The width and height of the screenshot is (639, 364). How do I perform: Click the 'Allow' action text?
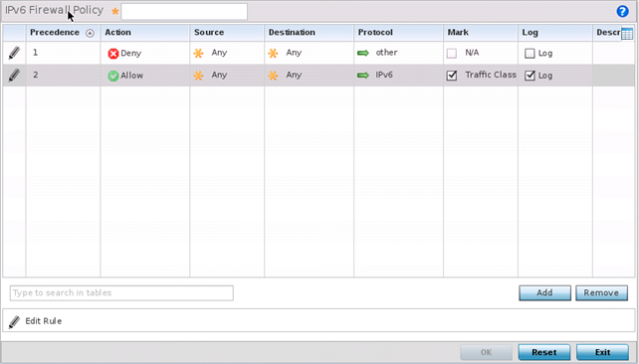pyautogui.click(x=132, y=76)
